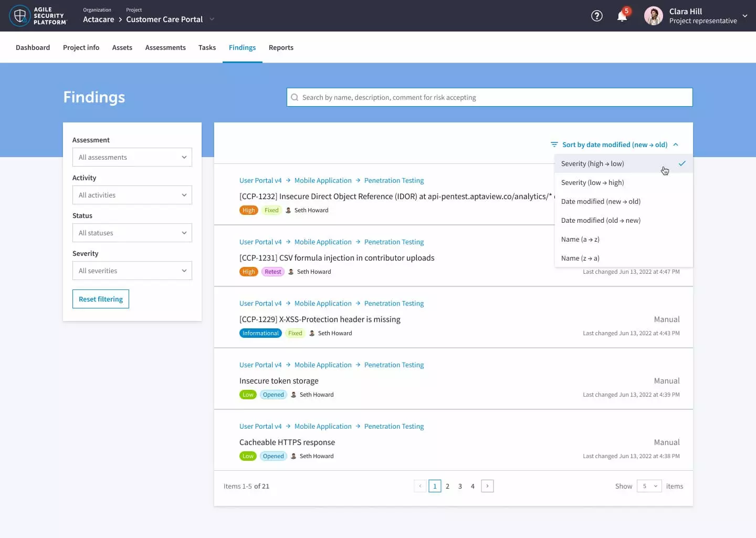
Task: Click Mobile Application link in CCP-1231 row
Action: click(323, 242)
